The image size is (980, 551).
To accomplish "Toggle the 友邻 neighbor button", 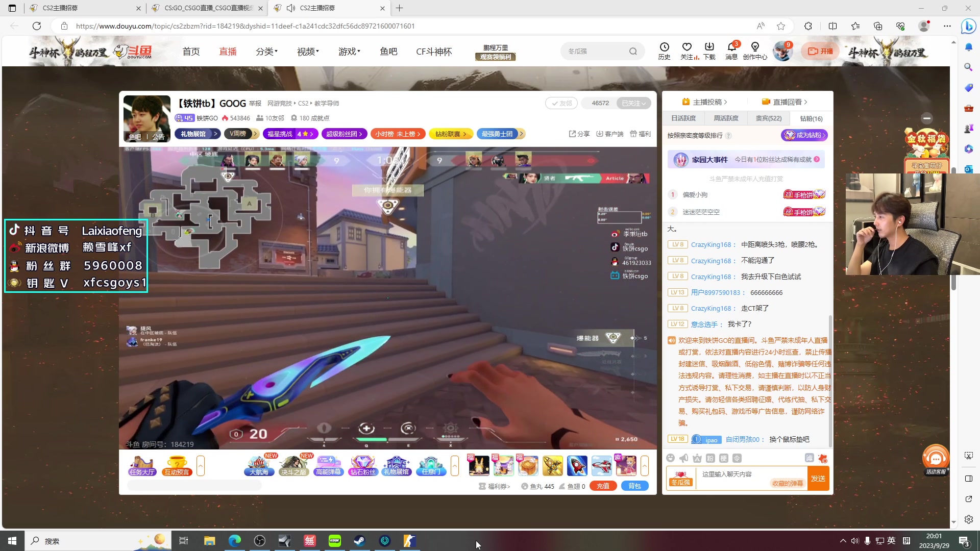I will click(x=561, y=103).
